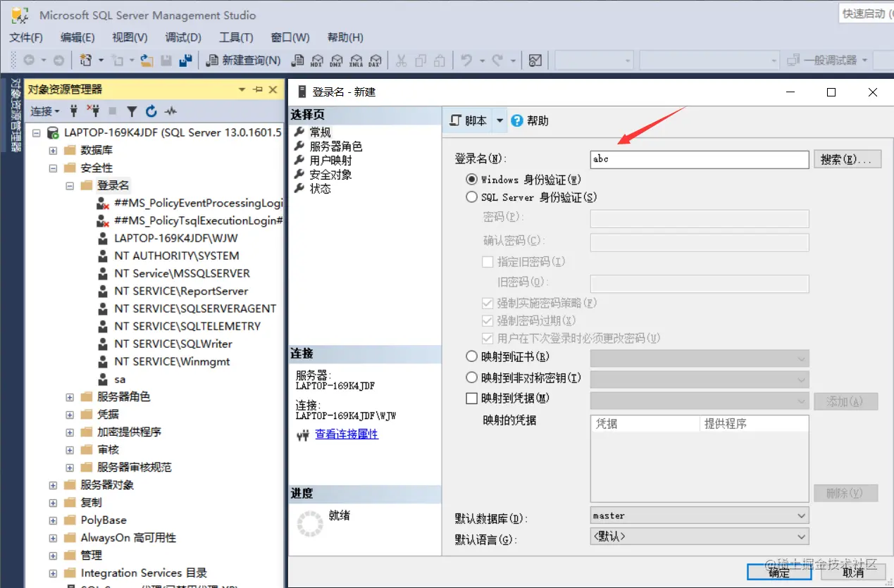Image resolution: width=894 pixels, height=588 pixels.
Task: Toggle 指定旧密码 checkbox
Action: (x=488, y=261)
